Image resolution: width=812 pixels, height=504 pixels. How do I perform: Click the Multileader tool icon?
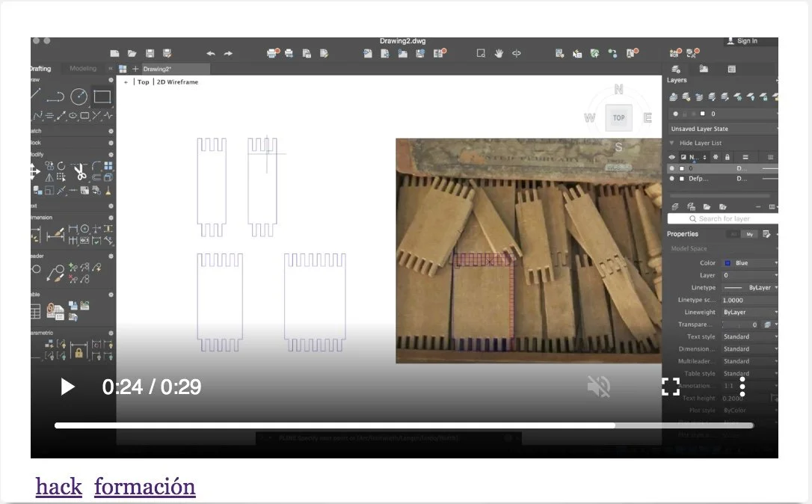pos(55,272)
